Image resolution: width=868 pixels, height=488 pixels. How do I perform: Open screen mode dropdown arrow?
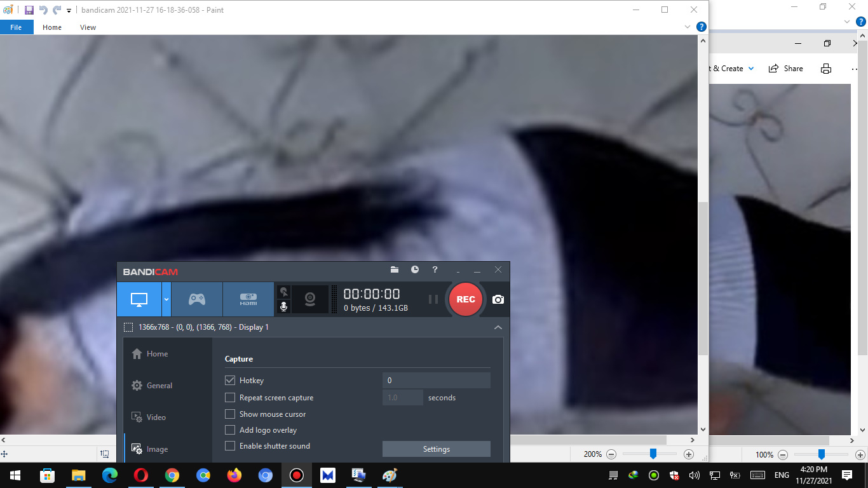[x=166, y=299]
